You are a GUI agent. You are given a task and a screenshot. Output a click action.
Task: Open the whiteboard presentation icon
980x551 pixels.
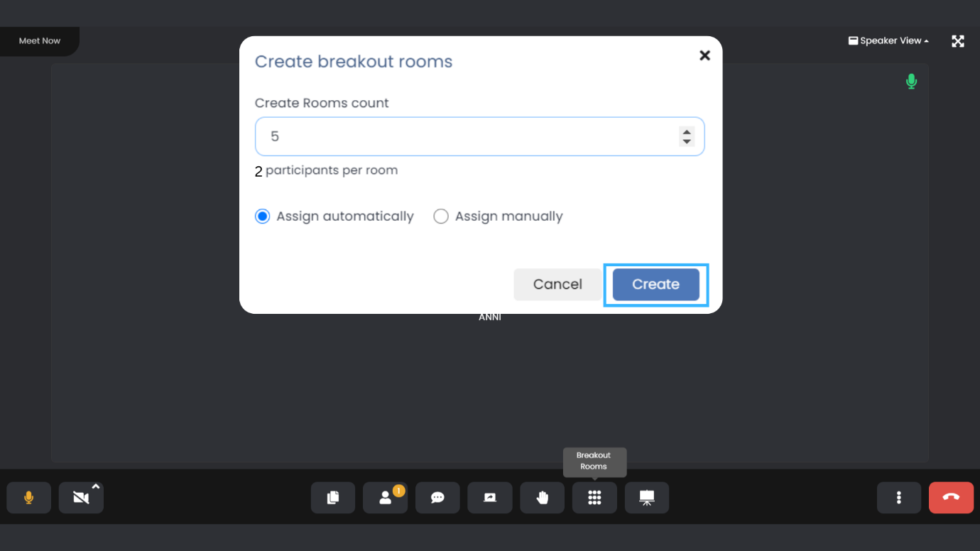(x=646, y=498)
